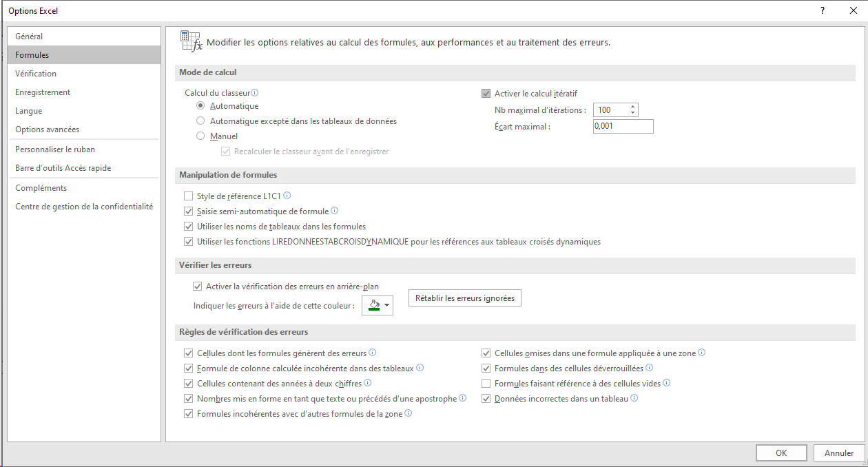
Task: Open Personnaliser le ruban category
Action: click(84, 149)
